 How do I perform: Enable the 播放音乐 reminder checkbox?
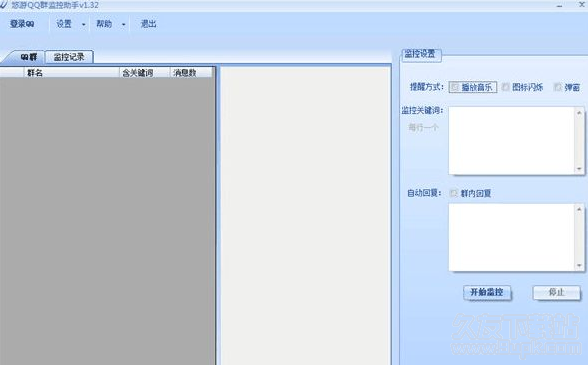(x=454, y=87)
